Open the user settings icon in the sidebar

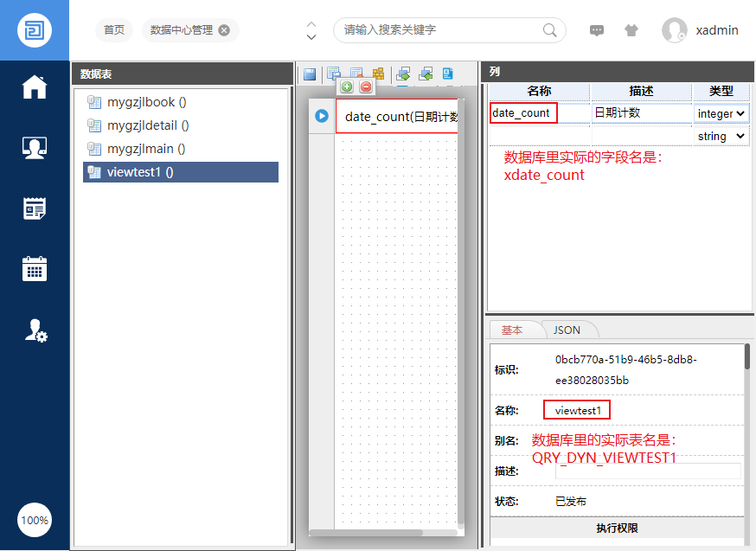click(x=35, y=330)
